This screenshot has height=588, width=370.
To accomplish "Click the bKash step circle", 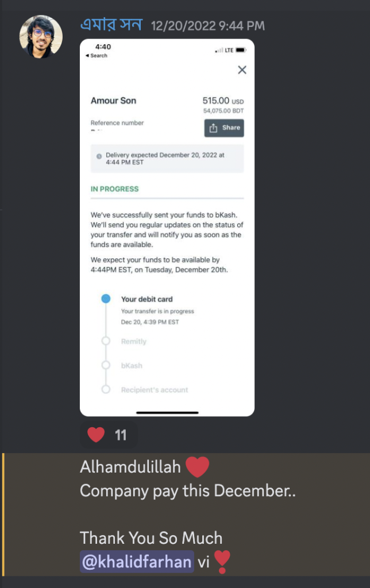I will [x=106, y=365].
